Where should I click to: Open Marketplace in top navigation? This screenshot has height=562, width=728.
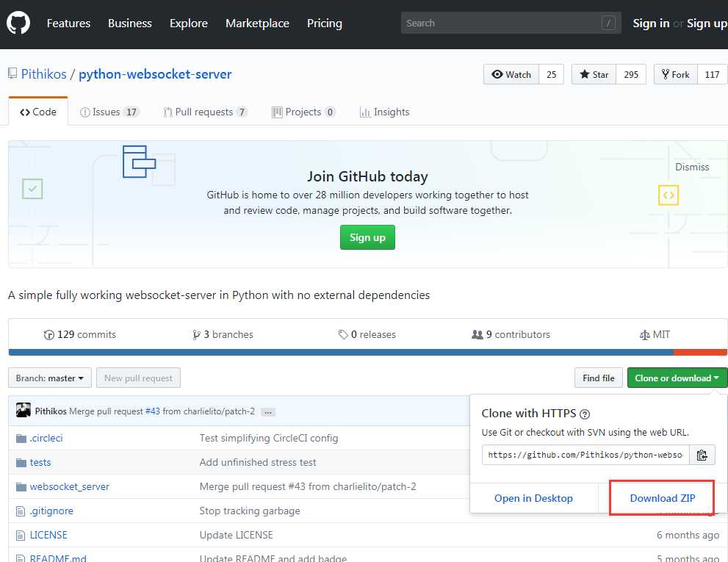point(257,24)
